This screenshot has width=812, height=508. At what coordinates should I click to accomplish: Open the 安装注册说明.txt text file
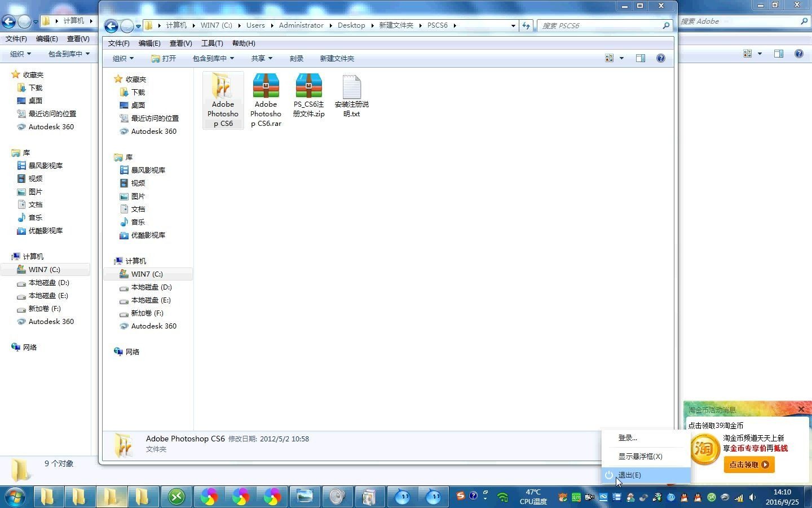click(351, 93)
